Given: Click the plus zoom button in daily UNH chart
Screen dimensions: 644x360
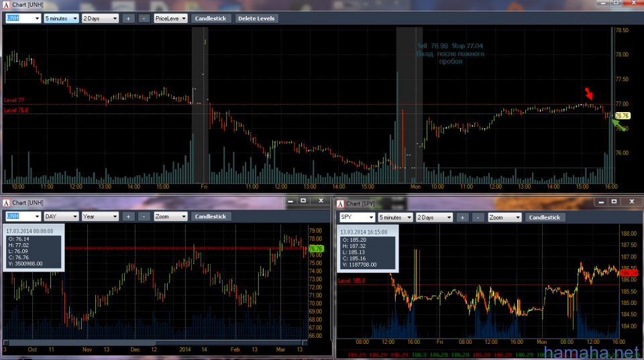Looking at the screenshot, I should [128, 216].
